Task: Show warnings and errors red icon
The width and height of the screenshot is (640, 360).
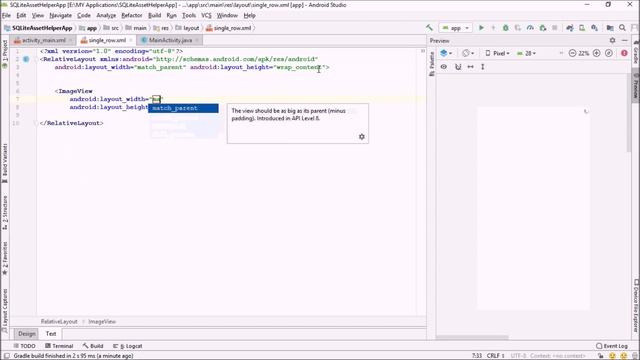Action: click(x=624, y=53)
